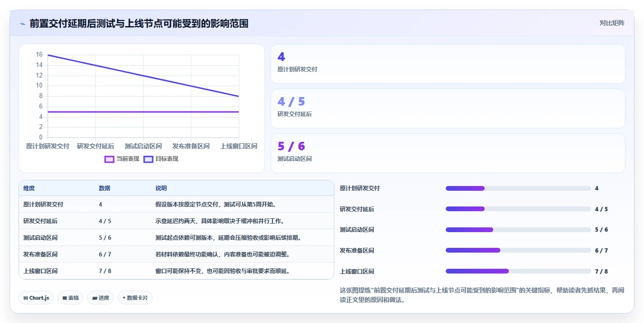
Task: Click the 进度 tag chip
Action: (100, 298)
